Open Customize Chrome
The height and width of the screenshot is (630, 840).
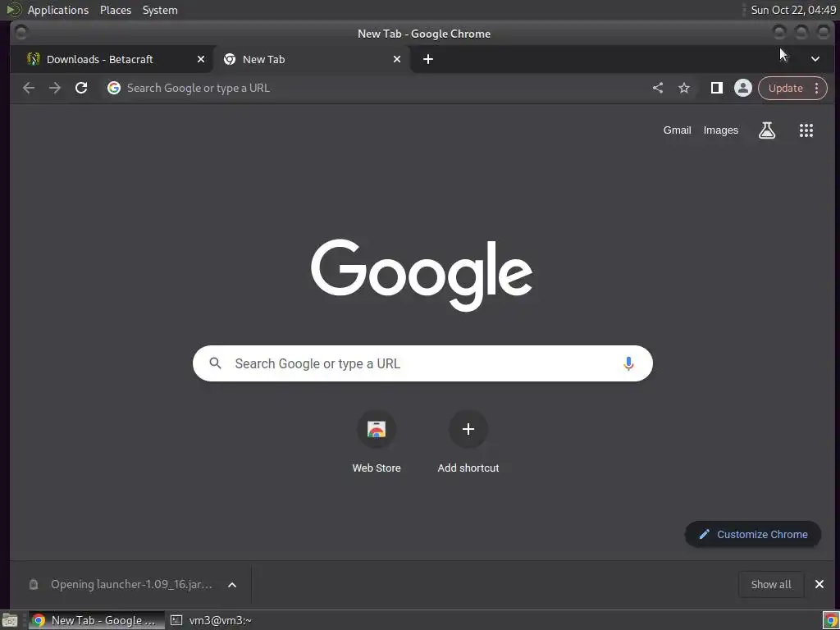753,534
